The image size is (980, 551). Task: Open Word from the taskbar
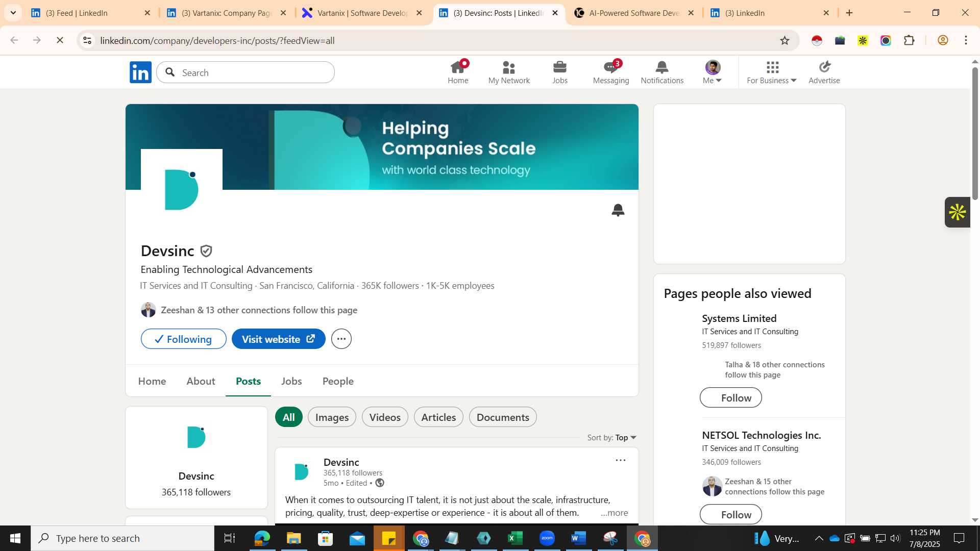pos(578,538)
